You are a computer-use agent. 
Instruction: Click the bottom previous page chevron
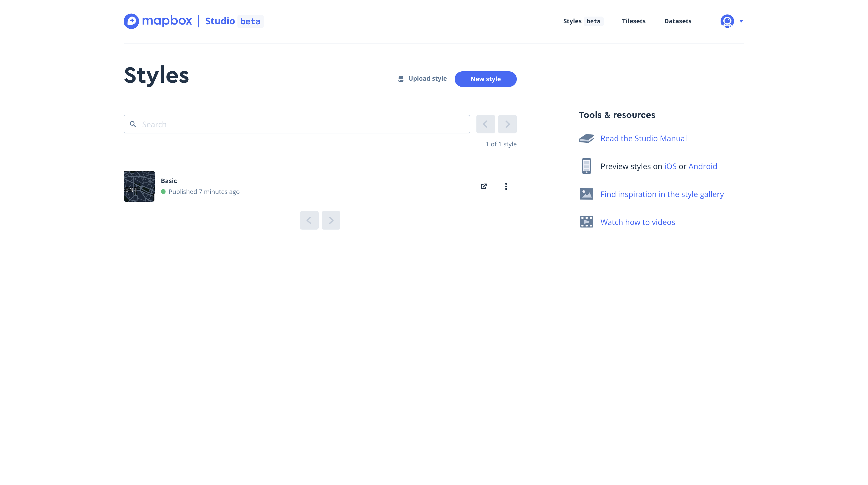309,220
